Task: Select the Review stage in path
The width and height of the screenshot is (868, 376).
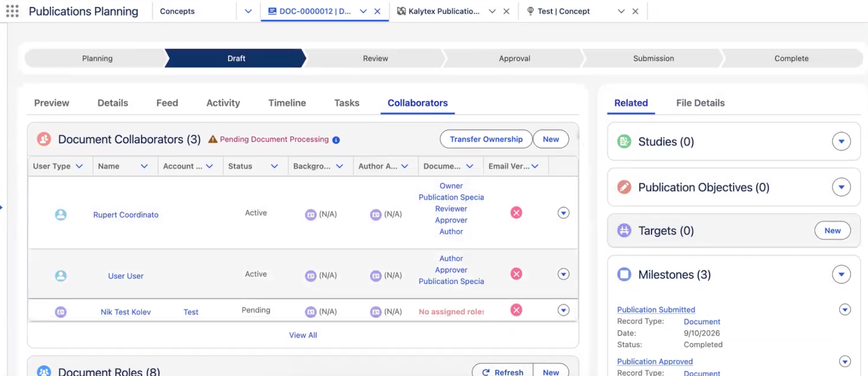Action: (x=375, y=59)
